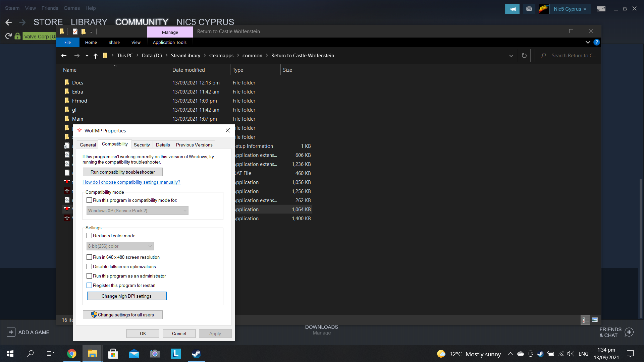The width and height of the screenshot is (644, 362).
Task: Open the Windows XP compatibility dropdown
Action: 138,210
